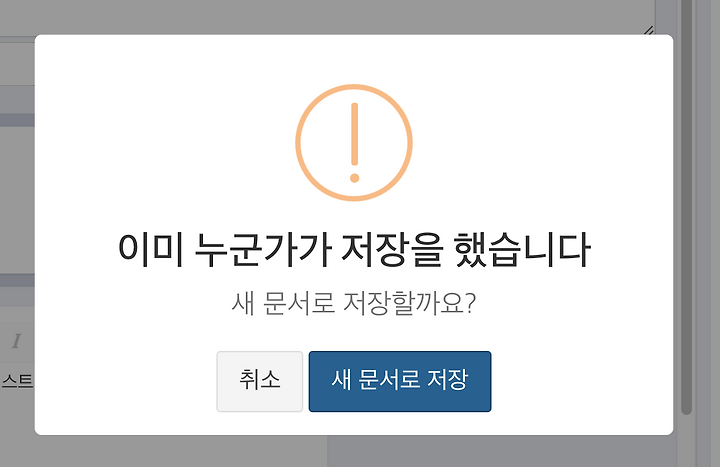Click the vertical scrollbar thumb on right

(686, 207)
